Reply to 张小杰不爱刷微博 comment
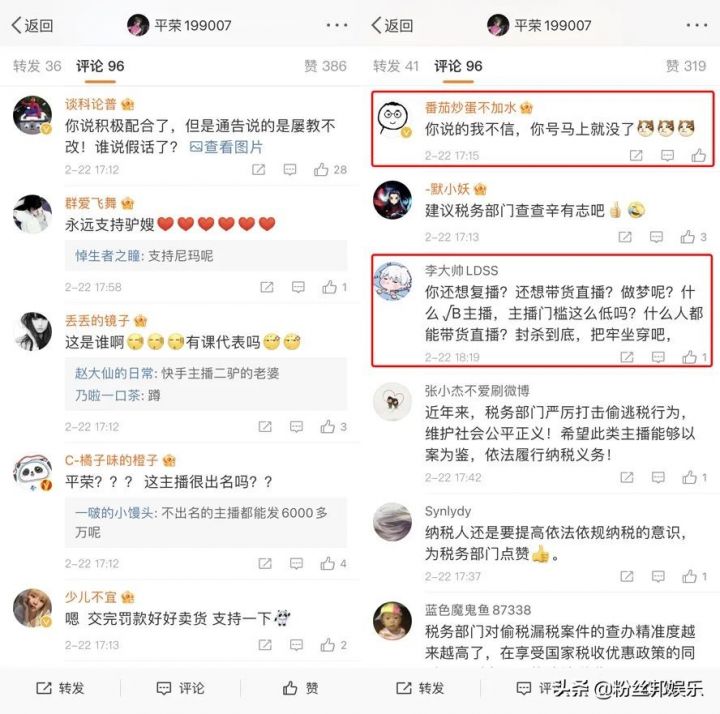This screenshot has width=720, height=714. tap(658, 478)
